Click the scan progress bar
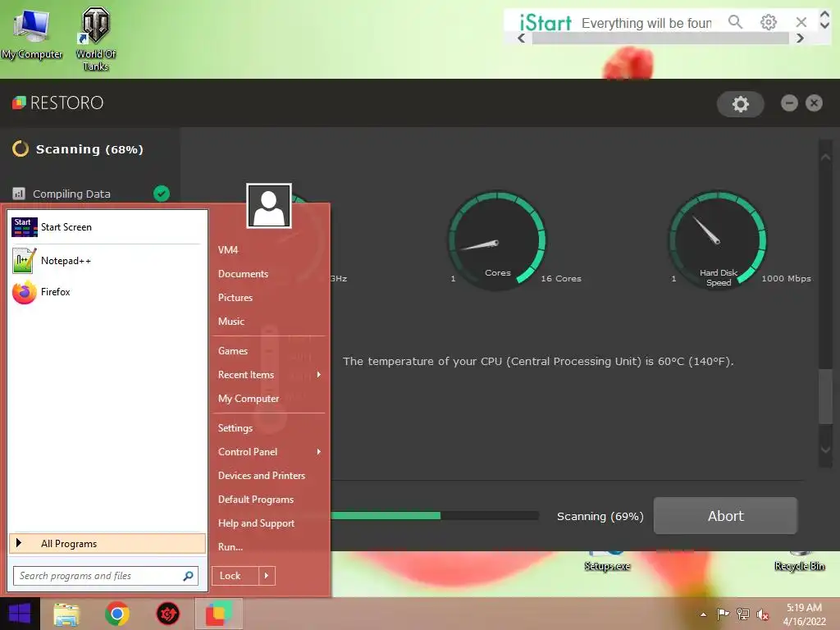840x630 pixels. click(435, 515)
